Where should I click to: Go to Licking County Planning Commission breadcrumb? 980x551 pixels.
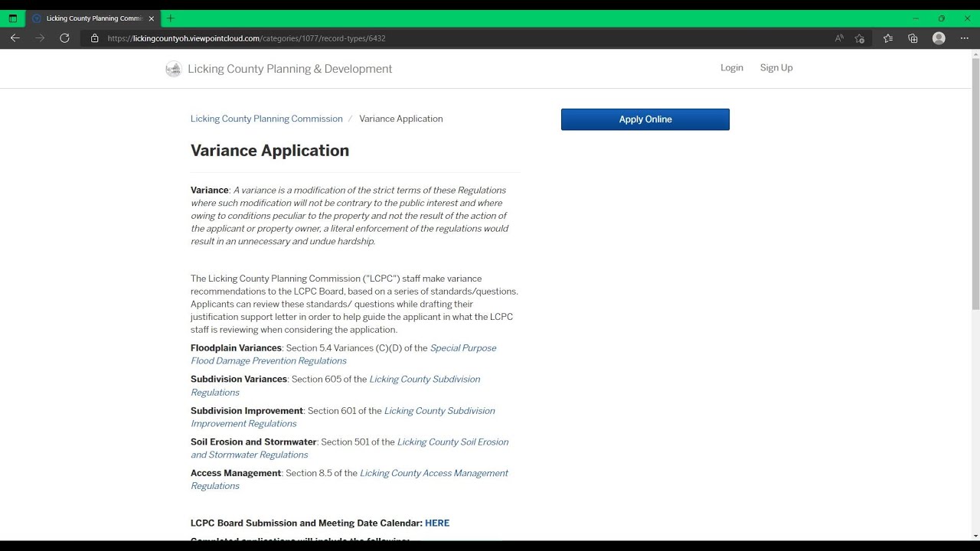(x=266, y=119)
